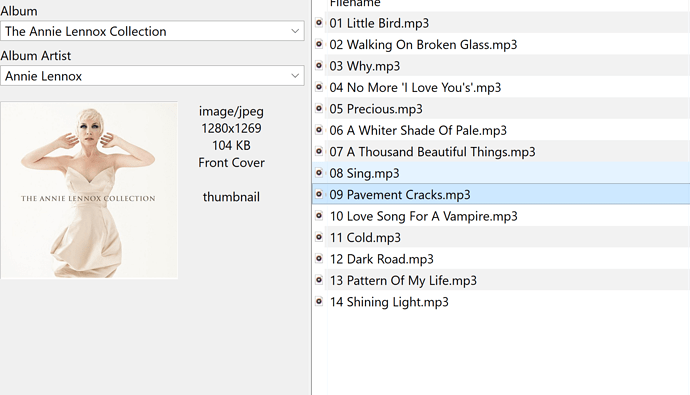Click the image/jpeg cover info text
The image size is (690, 395).
click(x=231, y=111)
